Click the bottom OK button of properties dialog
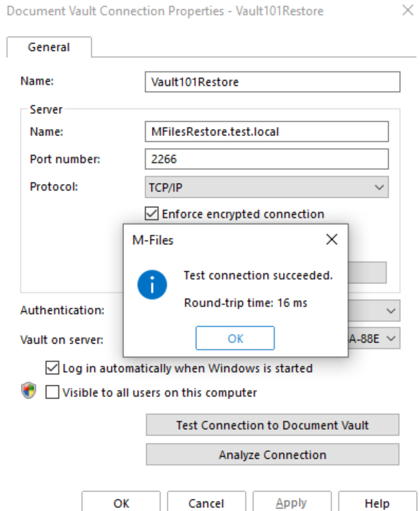This screenshot has width=420, height=511. click(x=121, y=502)
